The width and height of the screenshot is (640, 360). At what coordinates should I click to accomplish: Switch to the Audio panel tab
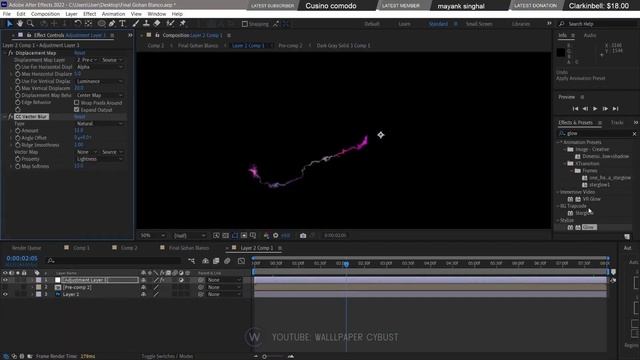[589, 36]
